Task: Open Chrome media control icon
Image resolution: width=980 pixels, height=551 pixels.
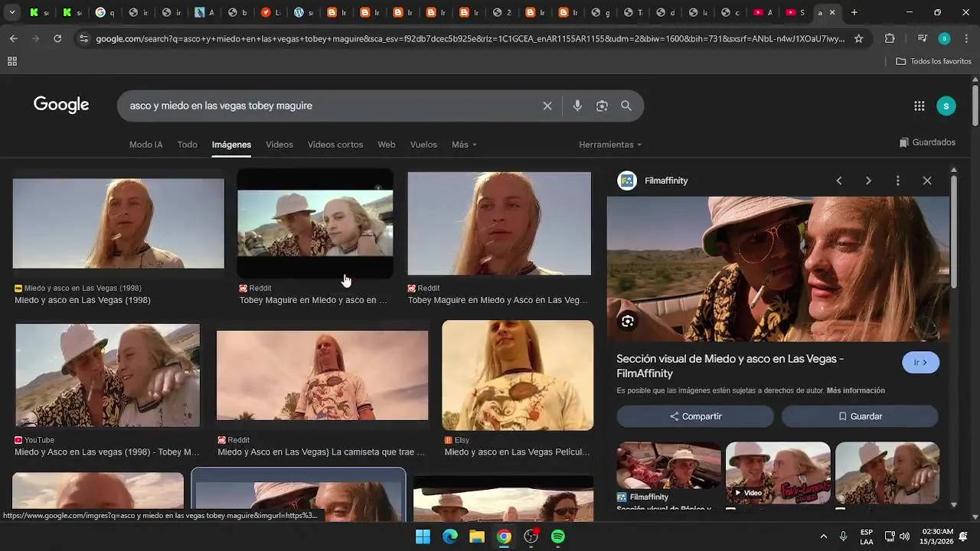Action: [923, 38]
